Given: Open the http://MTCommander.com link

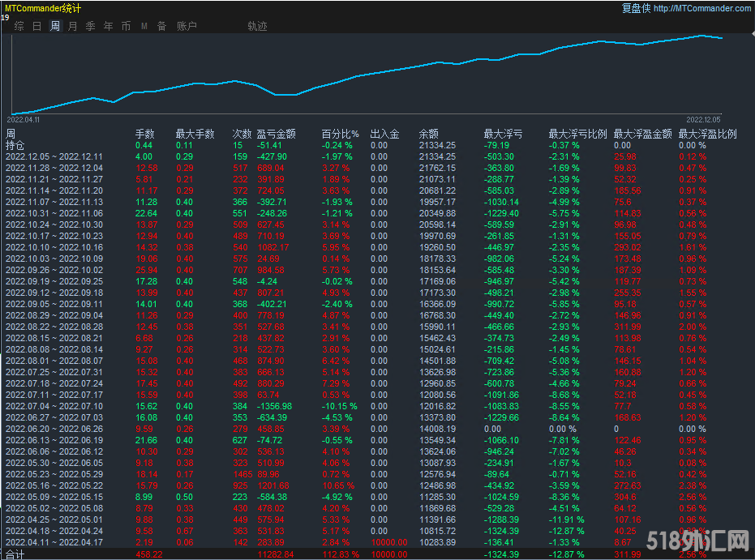Looking at the screenshot, I should 701,8.
